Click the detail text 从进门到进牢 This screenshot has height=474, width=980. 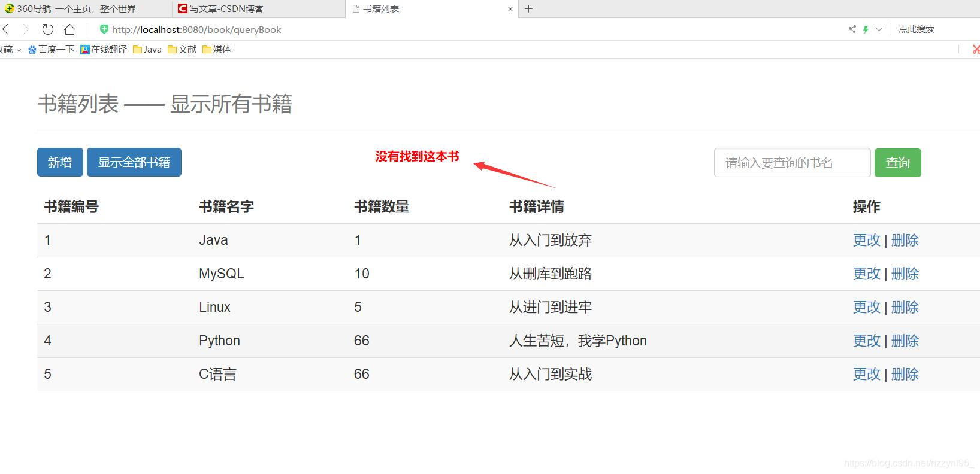point(551,307)
